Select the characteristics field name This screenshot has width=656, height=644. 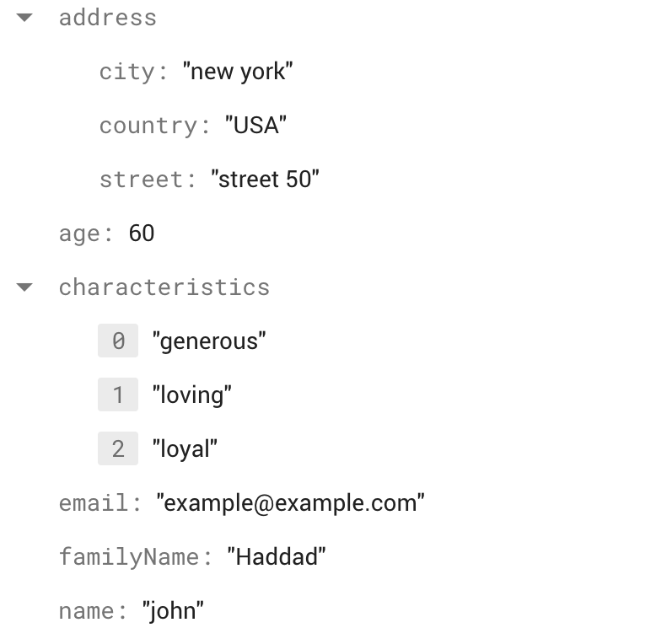[164, 287]
